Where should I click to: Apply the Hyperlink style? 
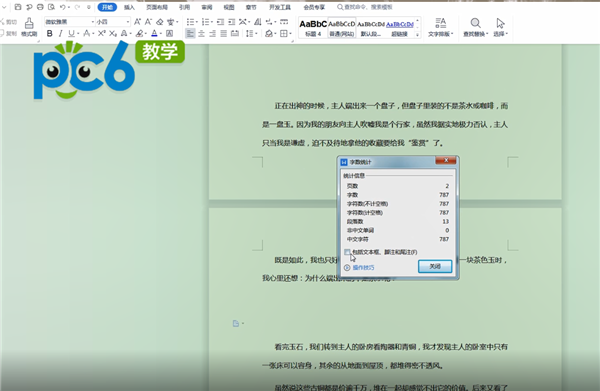tap(399, 28)
